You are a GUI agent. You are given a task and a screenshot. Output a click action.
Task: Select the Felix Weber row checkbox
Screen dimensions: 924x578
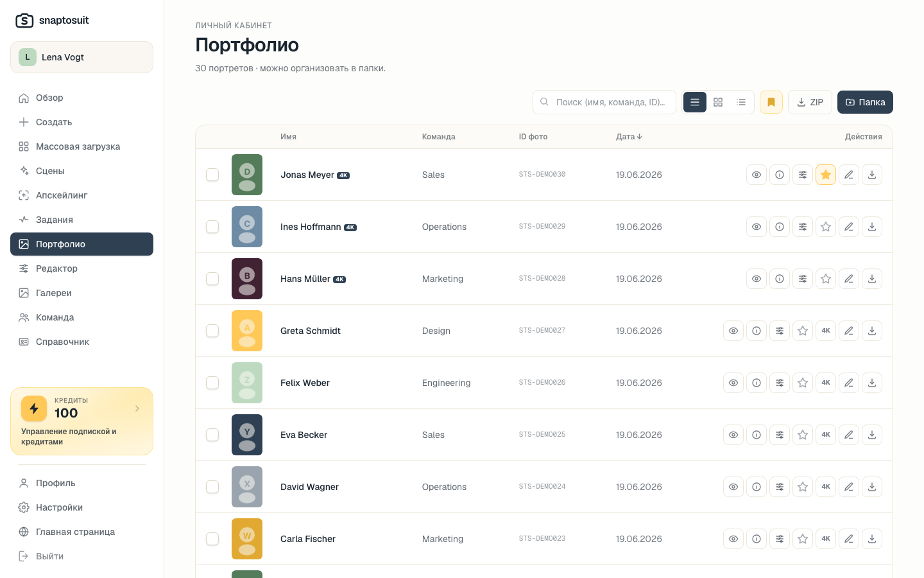212,383
